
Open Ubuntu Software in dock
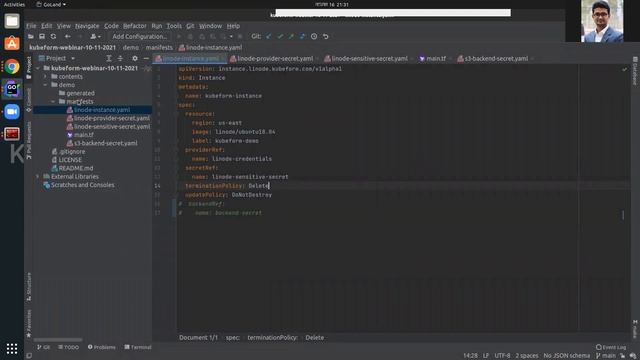coord(12,43)
